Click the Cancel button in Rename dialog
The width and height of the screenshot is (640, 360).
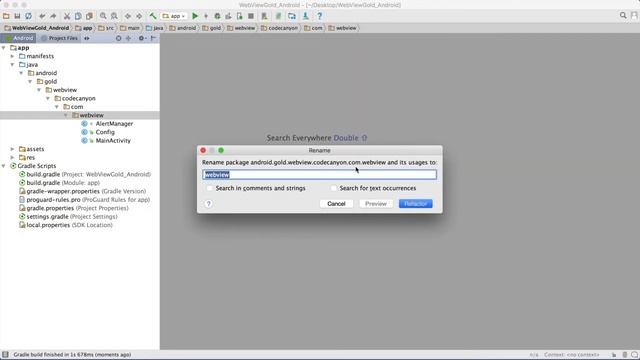coord(336,204)
